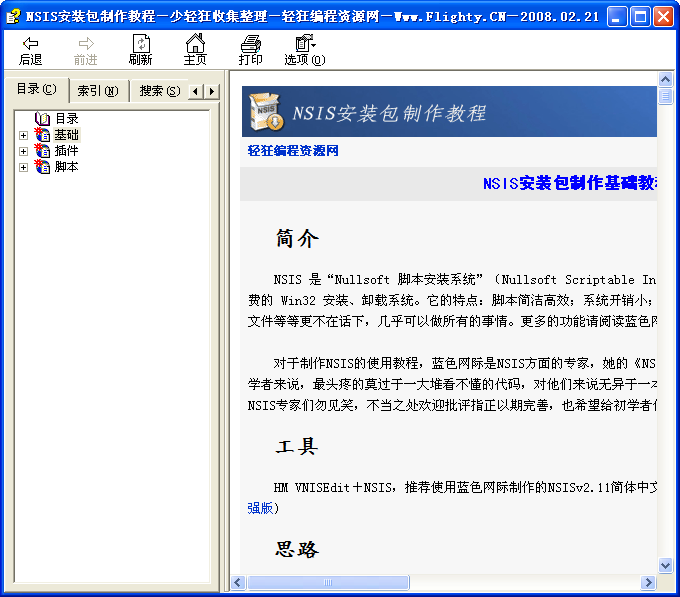Click the Refresh (刷新) toolbar icon
The image size is (680, 597).
coord(141,44)
